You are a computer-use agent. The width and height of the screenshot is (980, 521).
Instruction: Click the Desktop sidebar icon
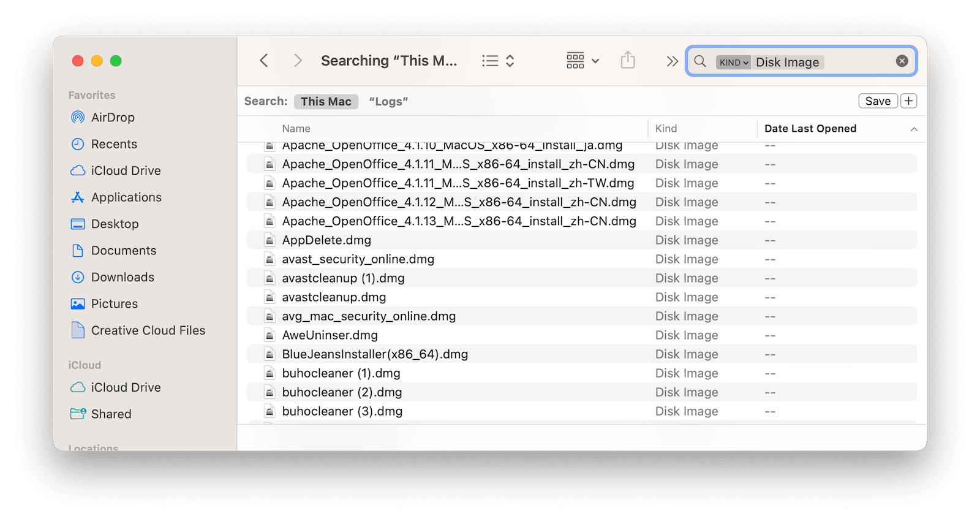click(78, 224)
